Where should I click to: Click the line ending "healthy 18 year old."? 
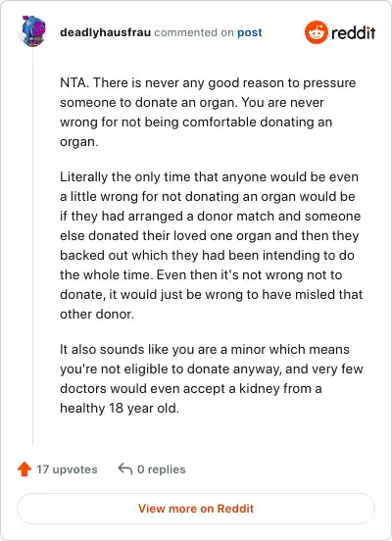pos(120,408)
